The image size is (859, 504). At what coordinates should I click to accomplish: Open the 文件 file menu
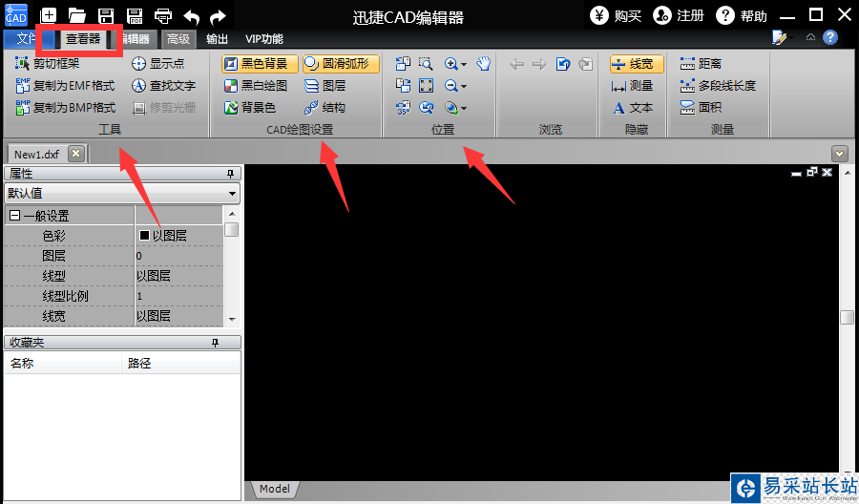(27, 39)
